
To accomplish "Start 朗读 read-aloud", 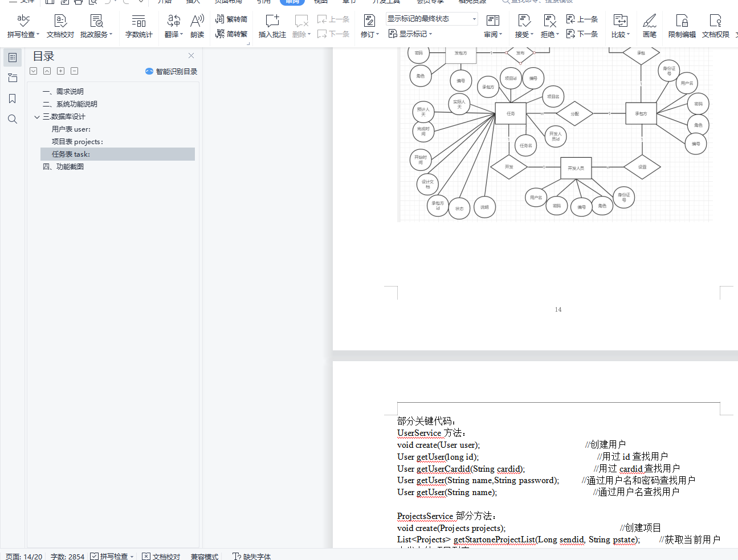I will (x=197, y=26).
